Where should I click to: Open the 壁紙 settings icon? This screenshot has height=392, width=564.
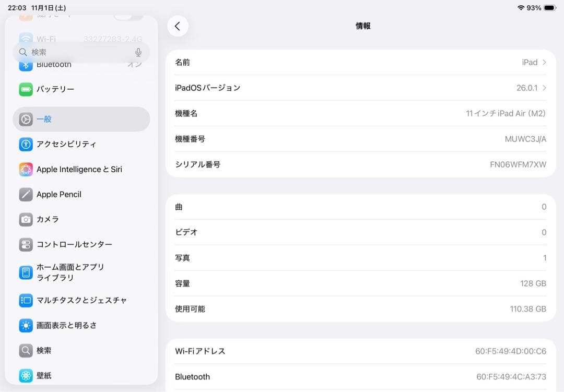(x=25, y=375)
